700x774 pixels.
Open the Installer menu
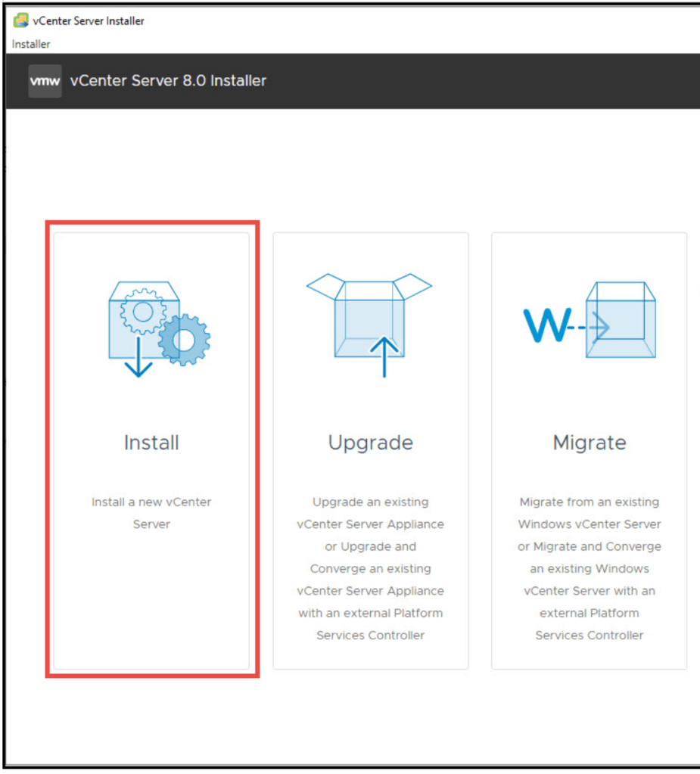tap(31, 44)
